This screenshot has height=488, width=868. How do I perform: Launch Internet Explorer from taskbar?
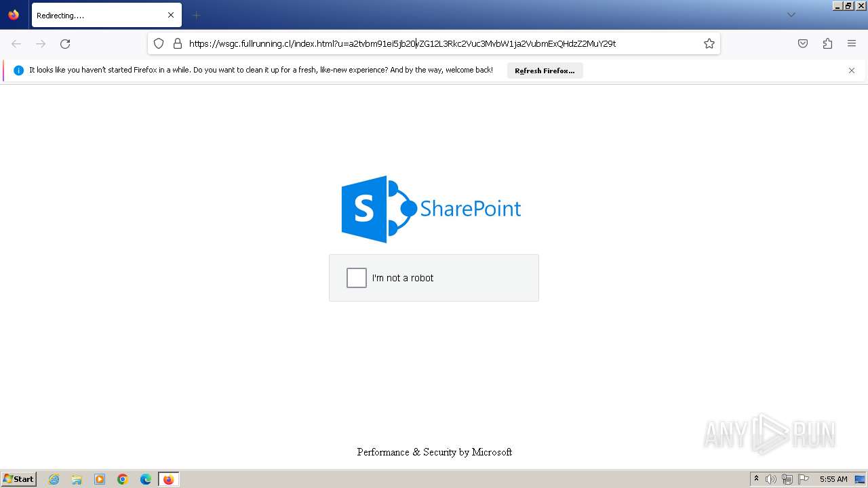54,479
